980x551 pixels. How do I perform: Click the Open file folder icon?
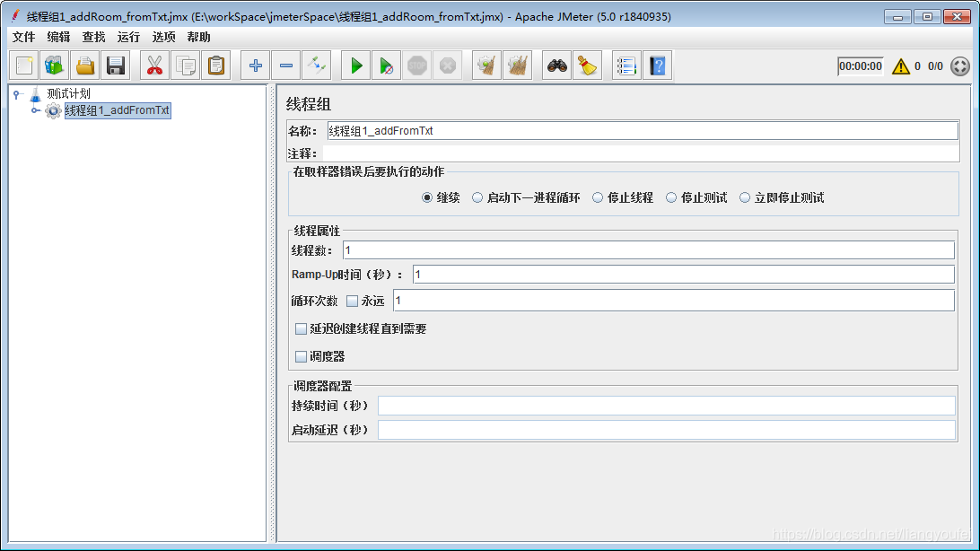pos(85,66)
